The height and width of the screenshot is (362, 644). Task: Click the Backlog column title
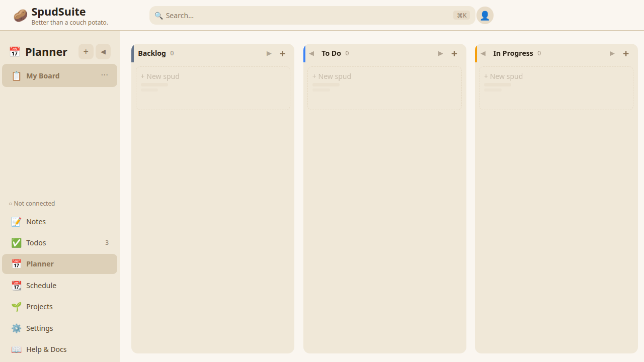click(152, 53)
